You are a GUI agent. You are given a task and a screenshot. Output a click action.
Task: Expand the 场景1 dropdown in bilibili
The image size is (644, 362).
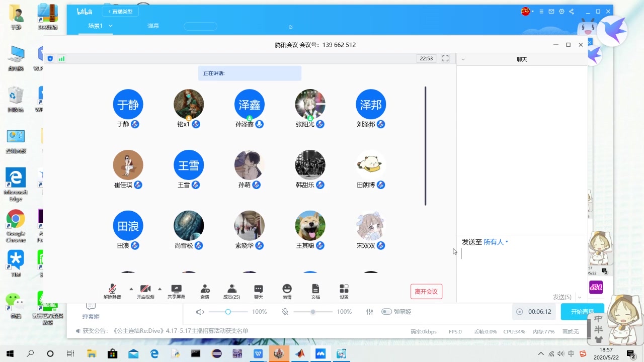tap(111, 26)
